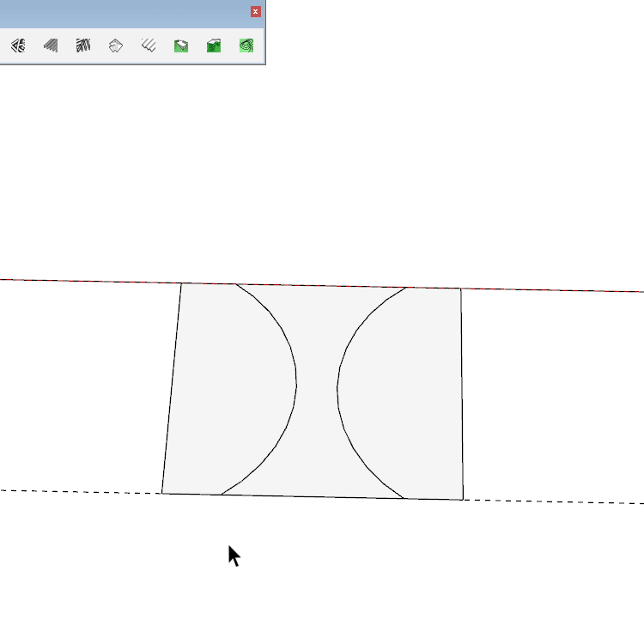Image resolution: width=644 pixels, height=644 pixels.
Task: Click the white folded diamond surface tool icon
Action: [x=116, y=46]
